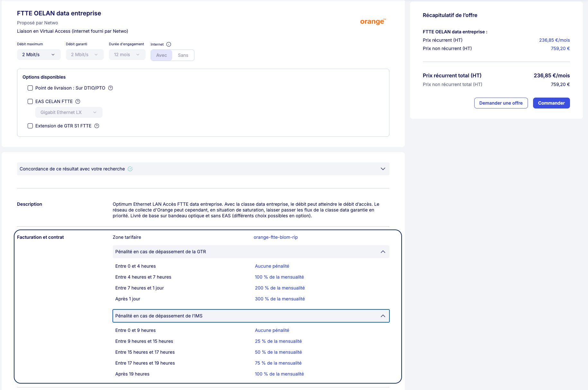
Task: Switch Internet option to Sans
Action: click(183, 55)
